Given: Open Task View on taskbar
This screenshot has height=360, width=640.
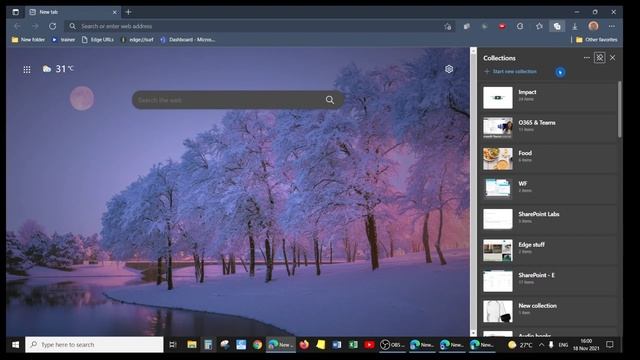Looking at the screenshot, I should (x=173, y=345).
